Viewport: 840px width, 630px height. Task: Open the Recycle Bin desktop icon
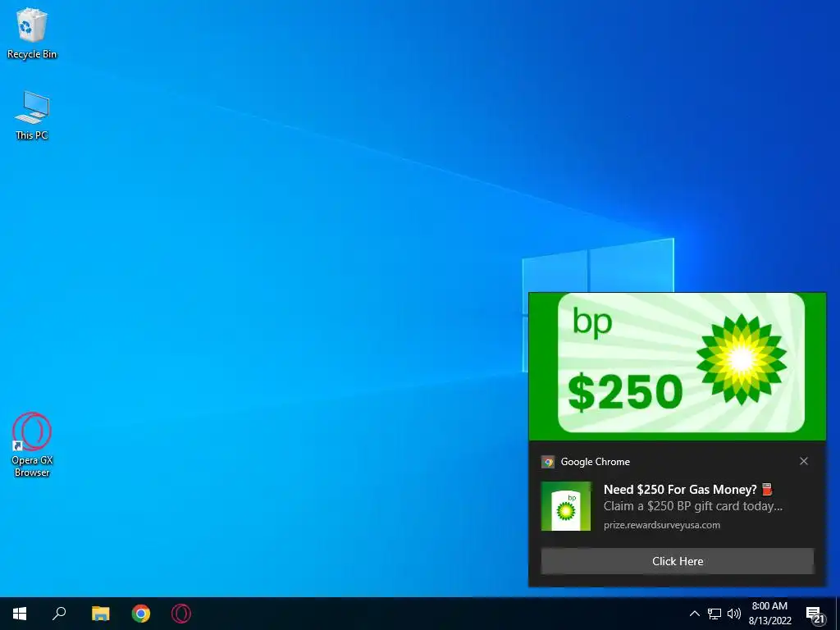click(x=32, y=33)
